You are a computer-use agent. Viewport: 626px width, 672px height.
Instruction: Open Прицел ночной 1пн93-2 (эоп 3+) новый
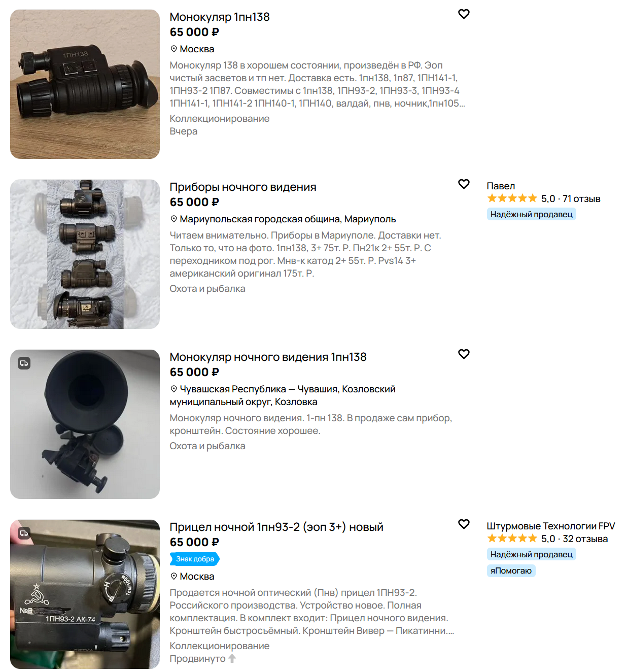276,527
